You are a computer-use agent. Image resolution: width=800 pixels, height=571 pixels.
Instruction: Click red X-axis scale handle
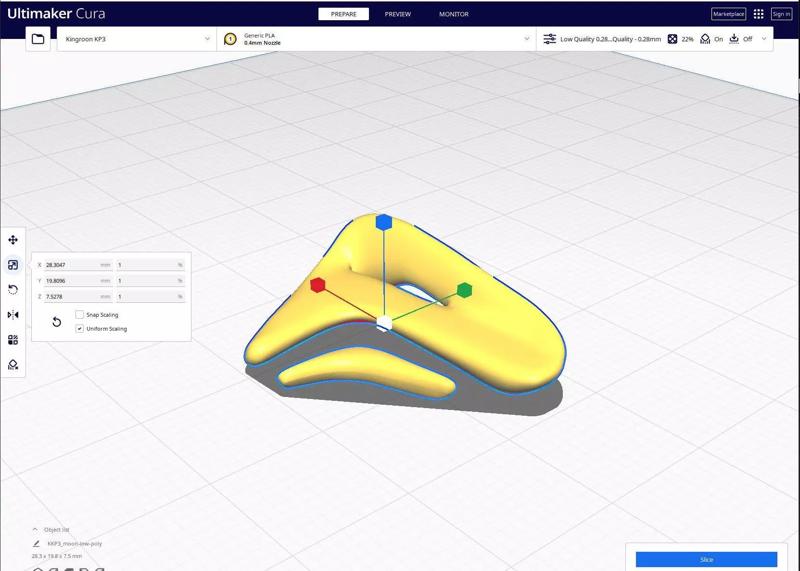[x=318, y=285]
